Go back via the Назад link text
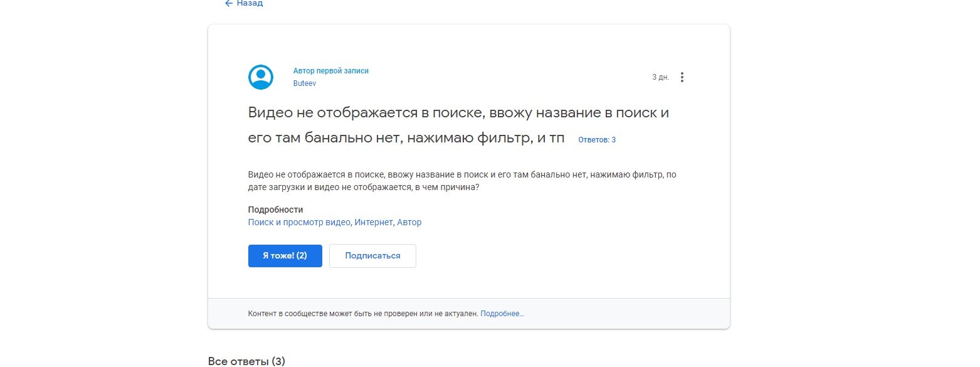 250,3
